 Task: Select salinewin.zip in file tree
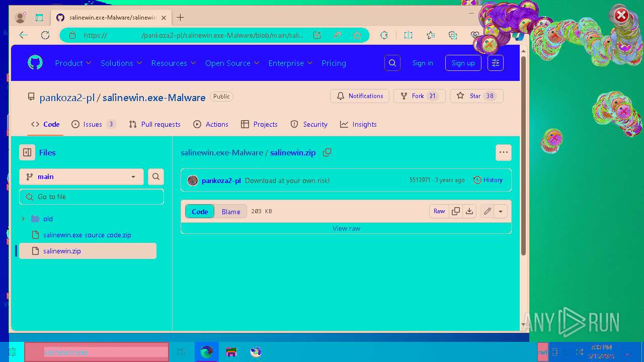(88, 251)
